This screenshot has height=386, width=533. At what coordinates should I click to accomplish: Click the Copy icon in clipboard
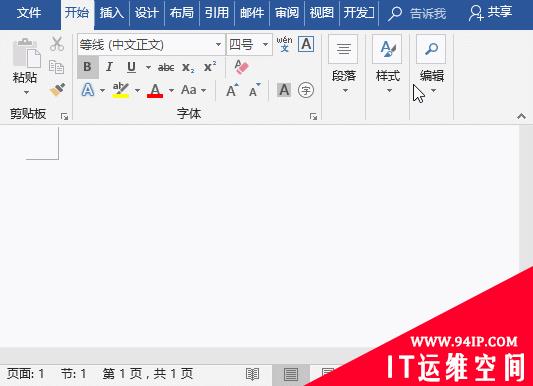click(x=56, y=67)
